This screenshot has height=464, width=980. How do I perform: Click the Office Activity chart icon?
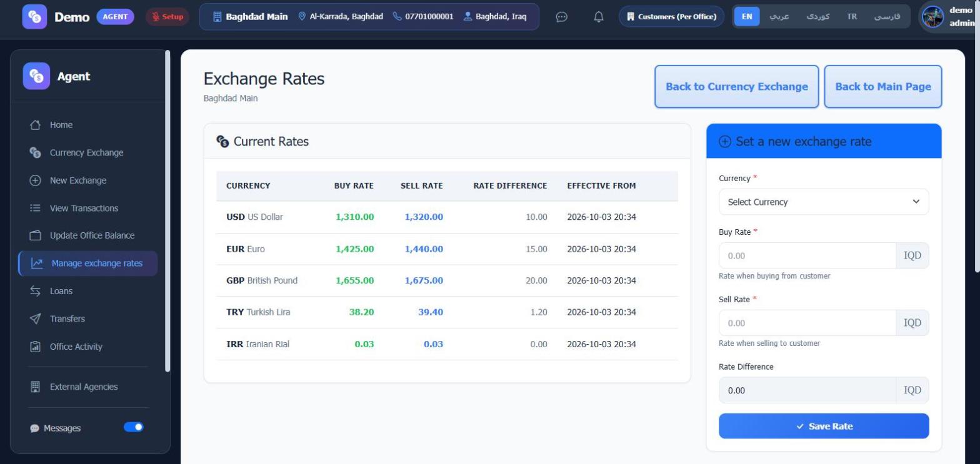36,347
